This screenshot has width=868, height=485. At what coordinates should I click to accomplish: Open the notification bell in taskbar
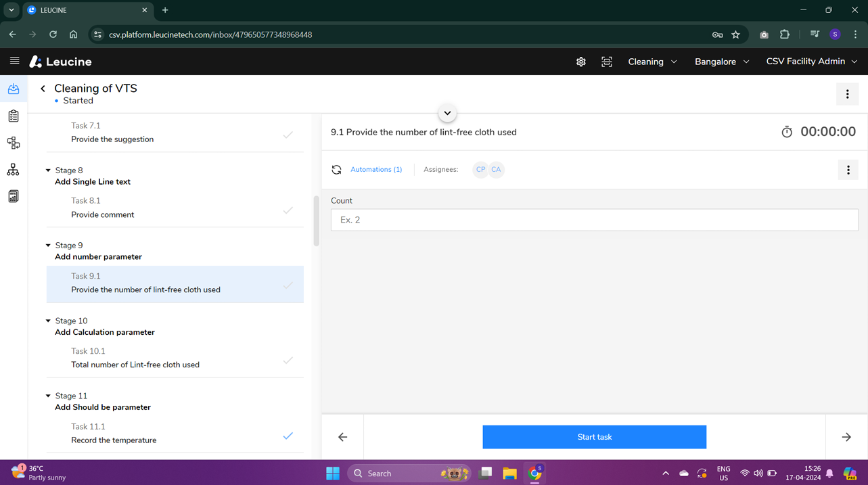829,474
